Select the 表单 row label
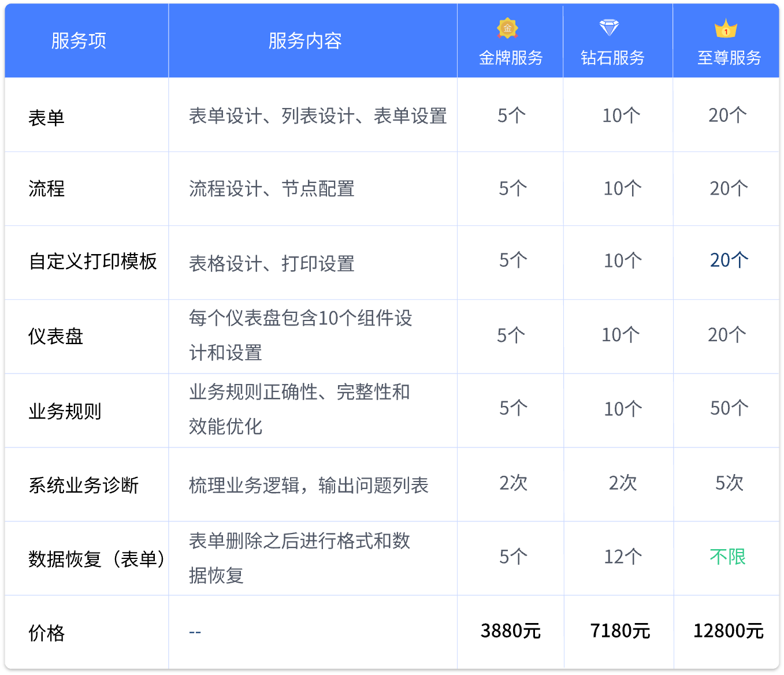 (46, 118)
